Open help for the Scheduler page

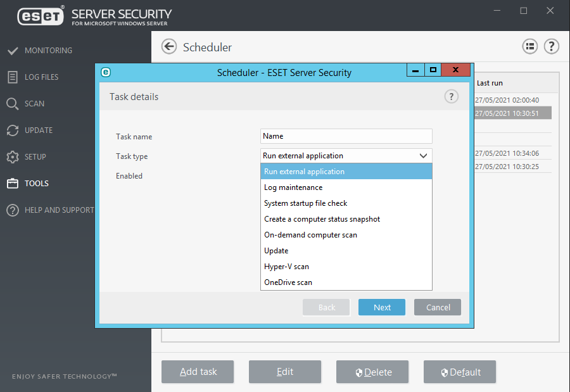pyautogui.click(x=552, y=46)
